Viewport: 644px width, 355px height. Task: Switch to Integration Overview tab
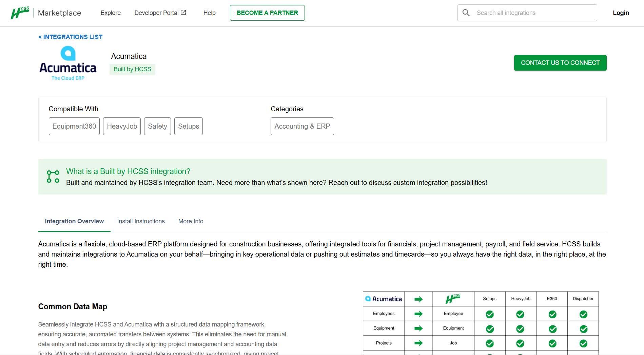point(74,221)
